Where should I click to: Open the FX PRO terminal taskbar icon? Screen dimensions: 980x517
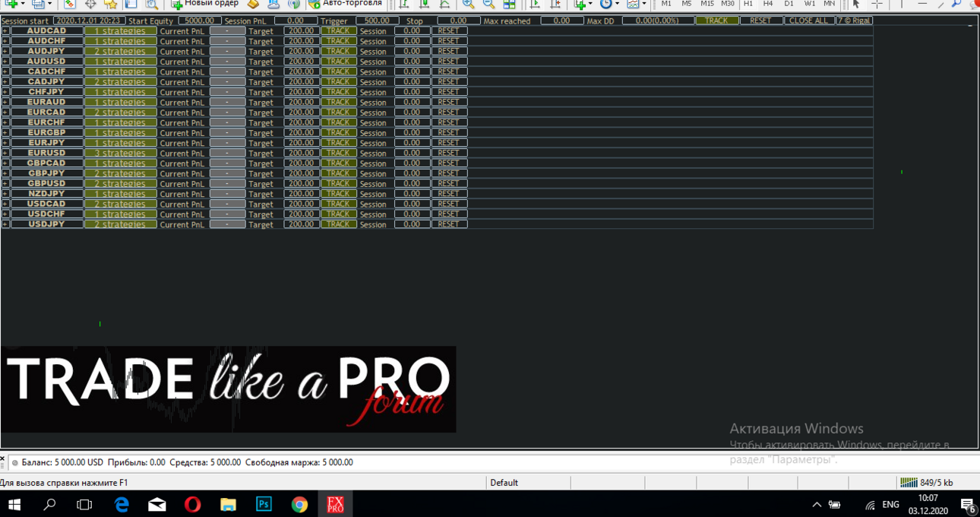pyautogui.click(x=335, y=504)
